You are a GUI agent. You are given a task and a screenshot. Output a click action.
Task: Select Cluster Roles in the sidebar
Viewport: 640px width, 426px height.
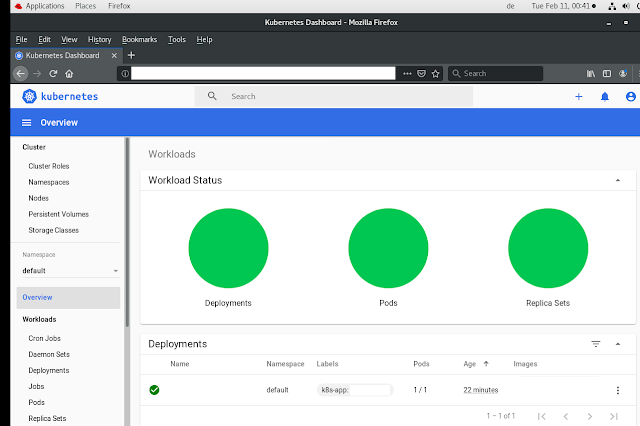tap(49, 166)
